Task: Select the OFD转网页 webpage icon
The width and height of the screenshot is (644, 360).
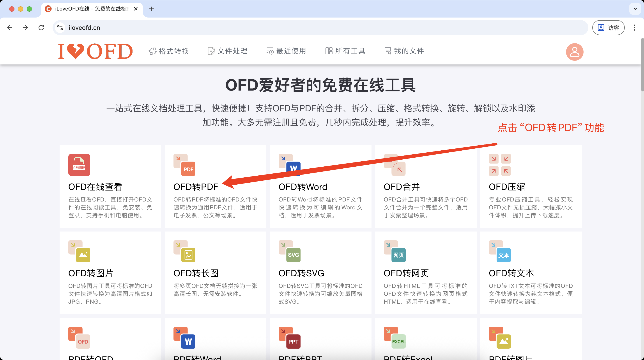Action: (x=398, y=254)
